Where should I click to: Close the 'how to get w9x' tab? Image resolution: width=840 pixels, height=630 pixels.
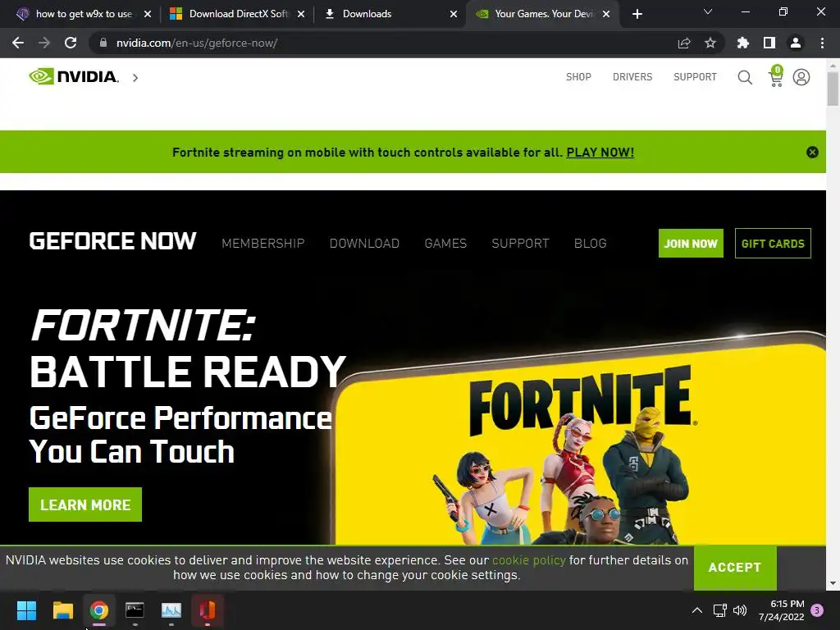[148, 14]
